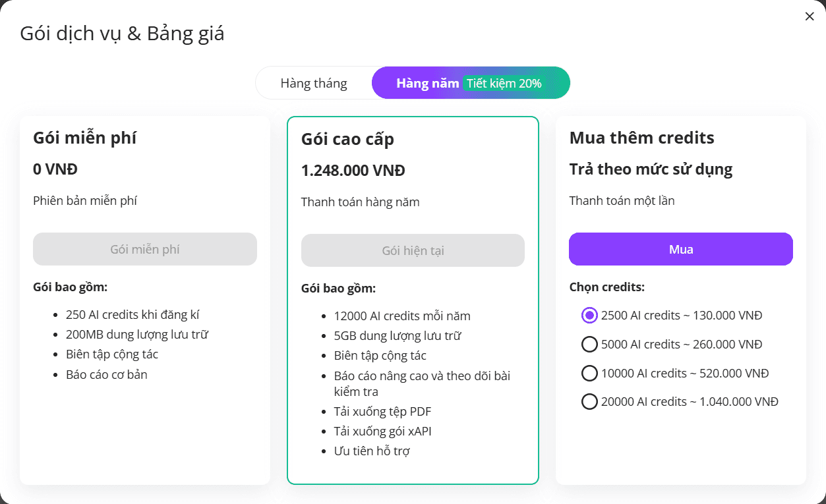This screenshot has height=504, width=826.
Task: Click the 1.248.000 VNĐ price text
Action: pyautogui.click(x=353, y=171)
